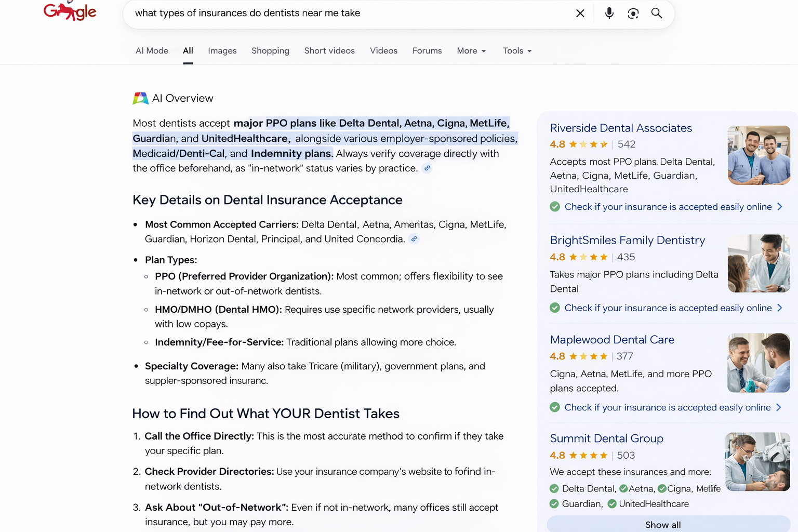Open the source link icon after 'varies by practice'
798x532 pixels.
pos(427,168)
